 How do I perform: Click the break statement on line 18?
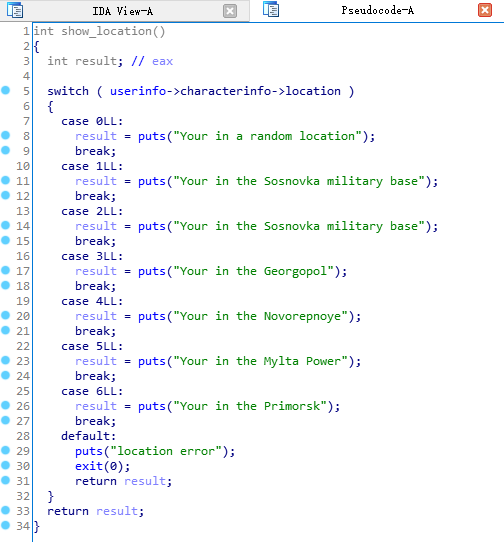pos(95,286)
